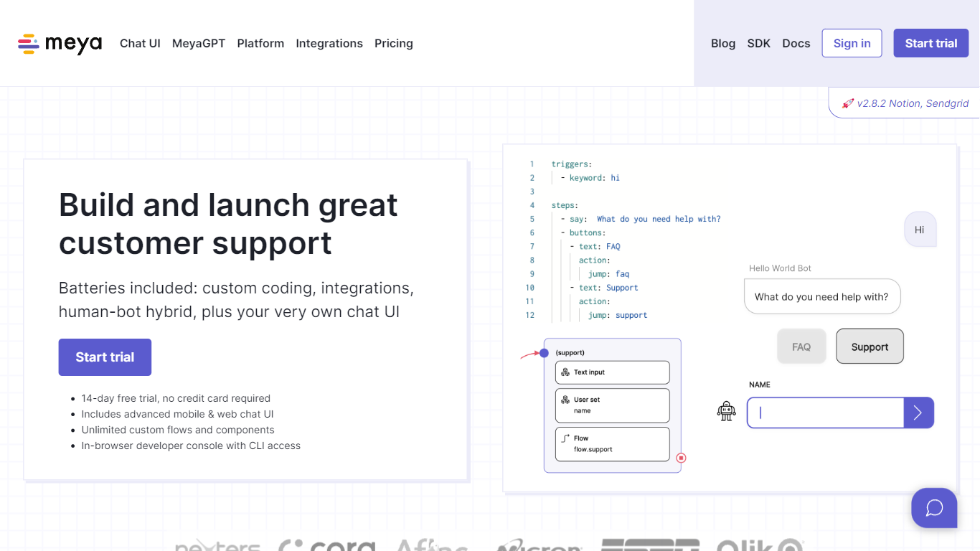Select the Support chat option
This screenshot has width=980, height=551.
click(870, 347)
